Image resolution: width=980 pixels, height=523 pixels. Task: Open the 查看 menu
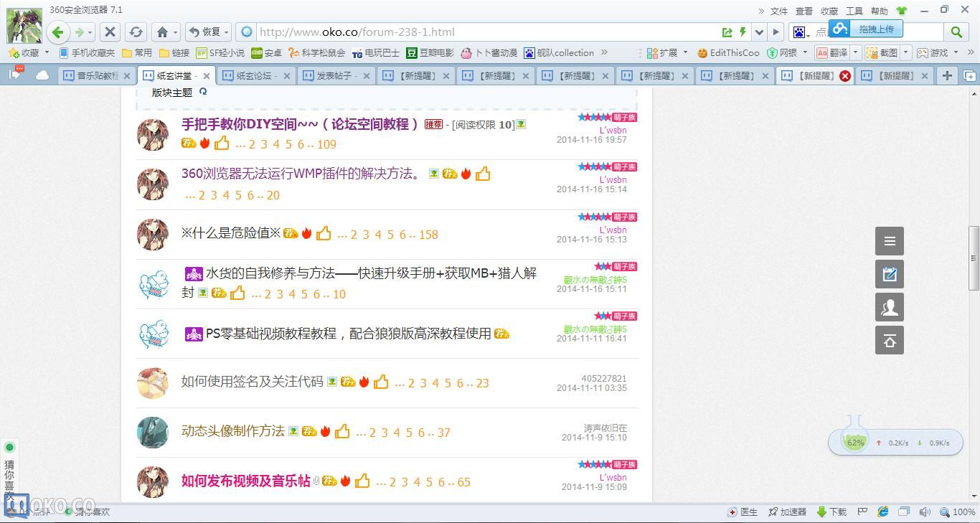pos(804,11)
